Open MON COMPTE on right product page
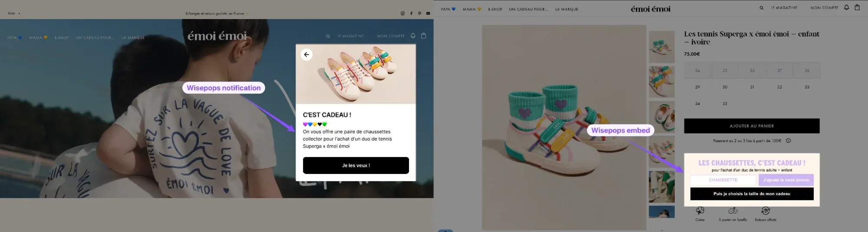The height and width of the screenshot is (232, 868). [824, 8]
